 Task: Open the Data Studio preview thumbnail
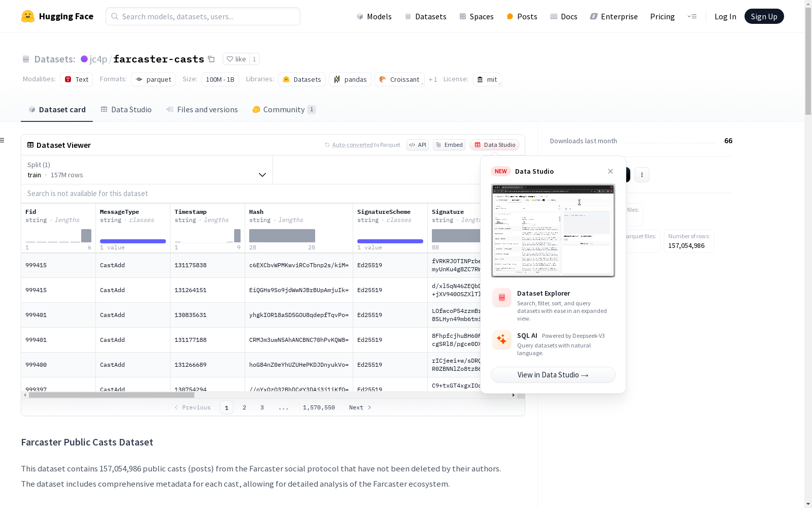(553, 231)
